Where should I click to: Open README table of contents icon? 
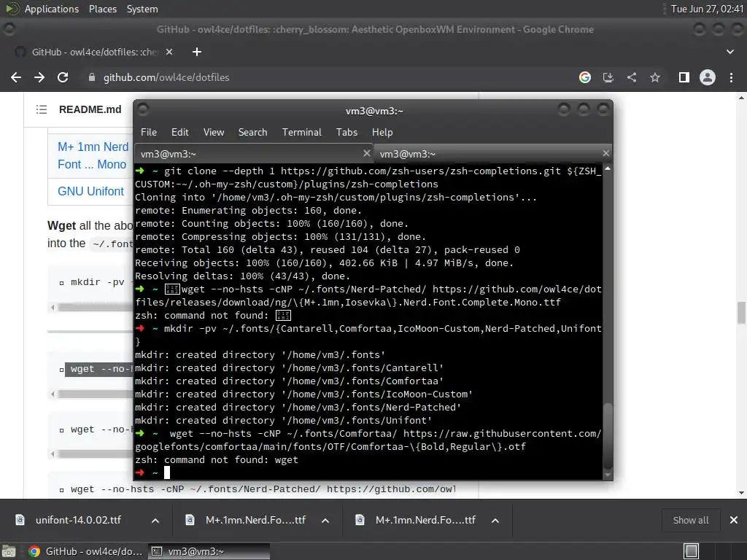[42, 109]
